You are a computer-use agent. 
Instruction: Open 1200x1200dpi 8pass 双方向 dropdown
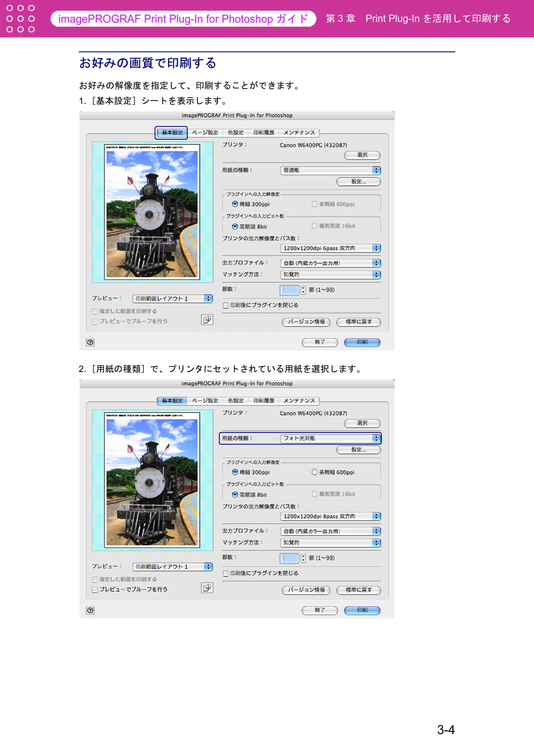click(x=330, y=516)
